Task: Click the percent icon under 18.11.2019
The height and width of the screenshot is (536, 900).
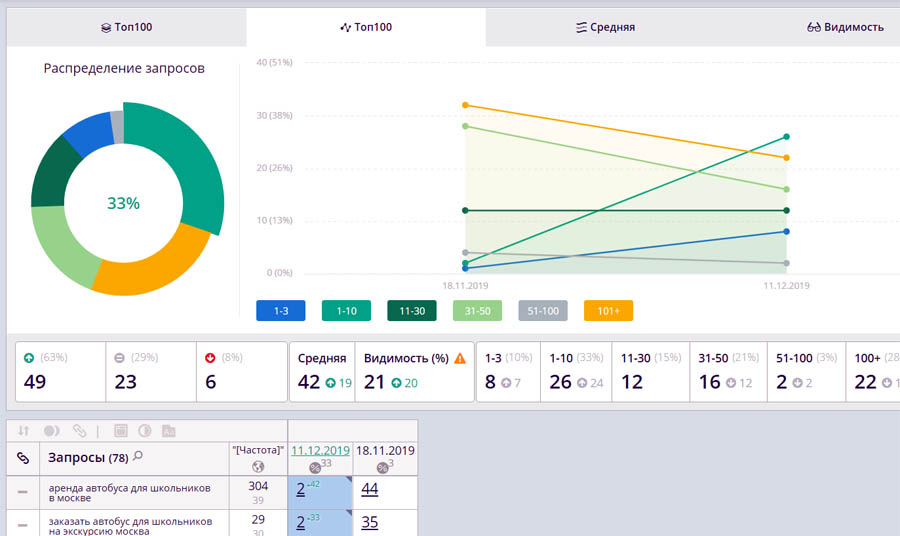Action: tap(381, 467)
